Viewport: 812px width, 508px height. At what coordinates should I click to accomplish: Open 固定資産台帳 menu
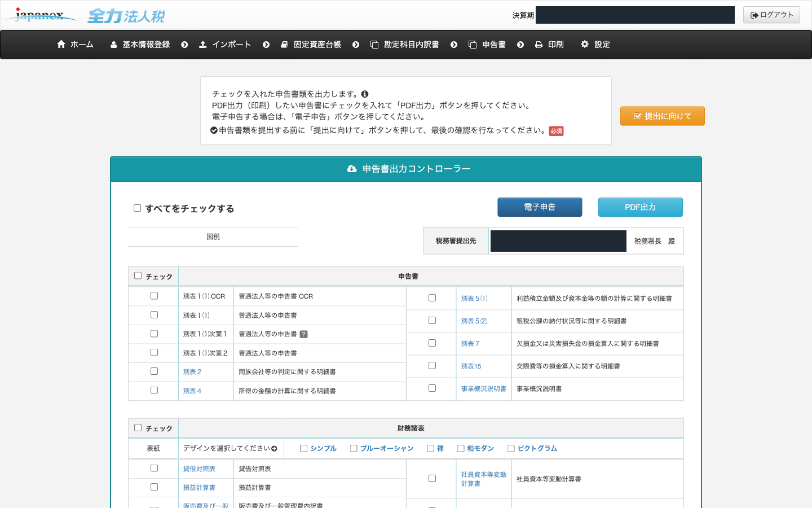tap(311, 45)
